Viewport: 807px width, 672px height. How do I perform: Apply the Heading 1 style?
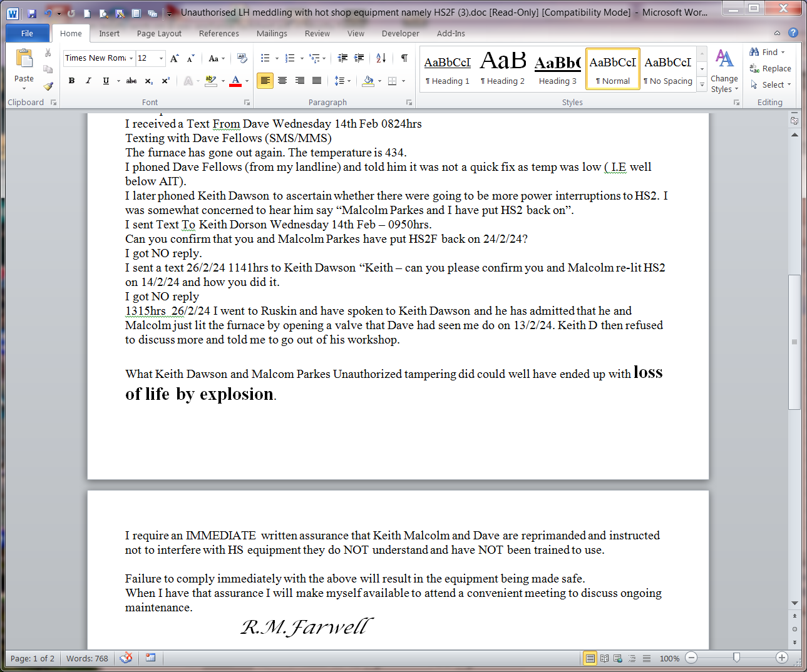(447, 69)
